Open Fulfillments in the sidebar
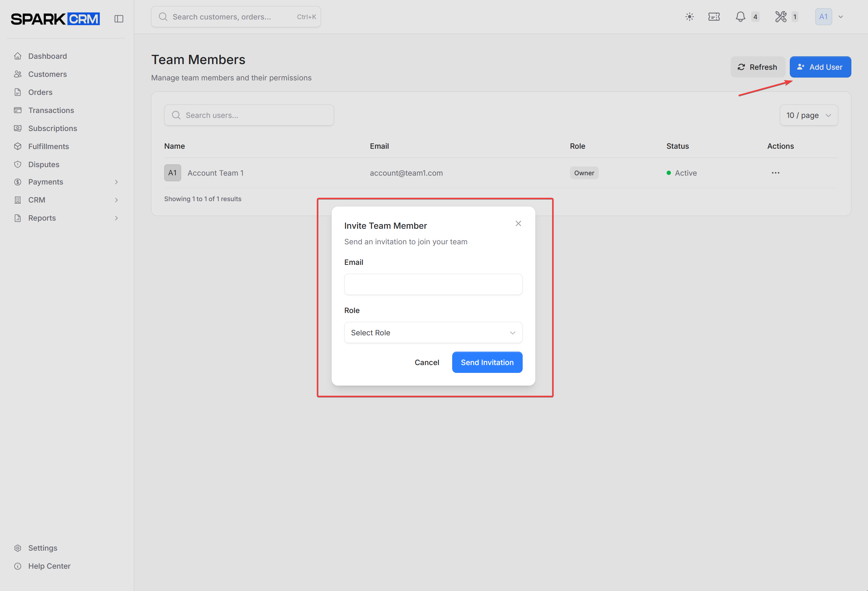This screenshot has width=868, height=591. 48,146
